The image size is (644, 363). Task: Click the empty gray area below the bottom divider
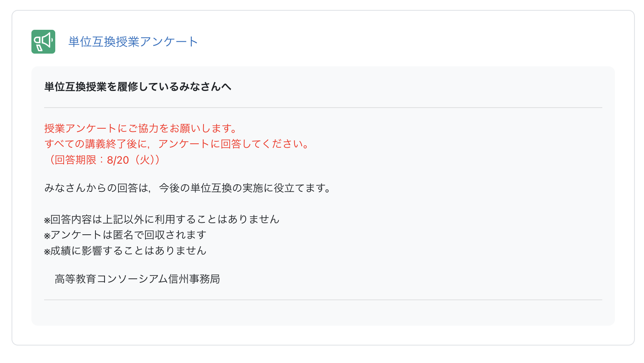point(323,313)
